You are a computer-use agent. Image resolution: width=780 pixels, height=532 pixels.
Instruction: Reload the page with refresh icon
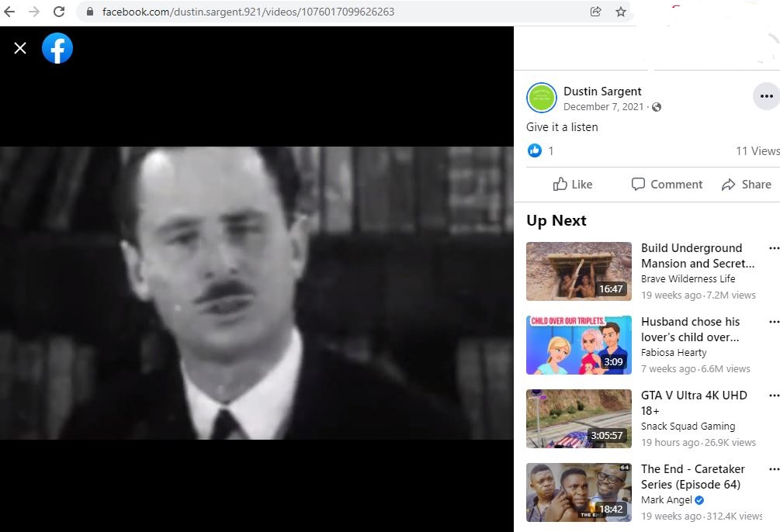[x=59, y=12]
